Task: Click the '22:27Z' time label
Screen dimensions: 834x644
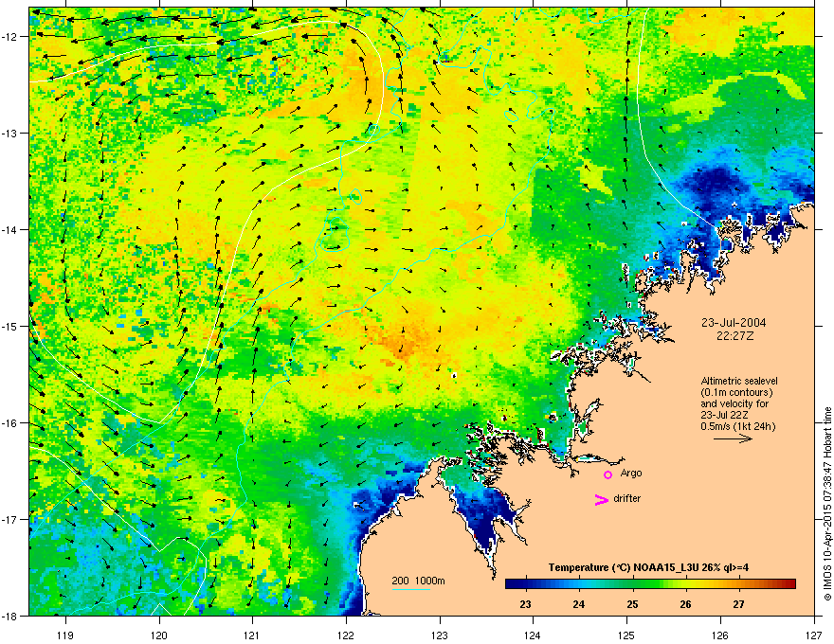Action: click(734, 336)
